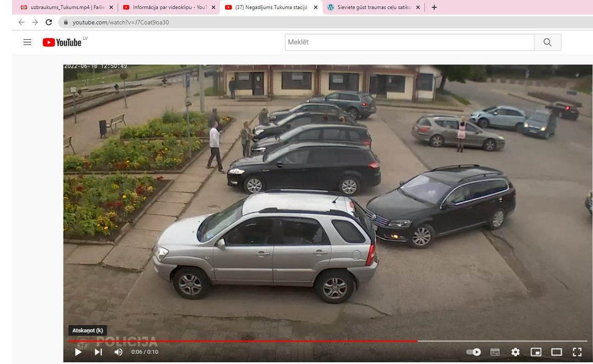Skip to the next video
Viewport: 593px width, 364px height.
[98, 352]
